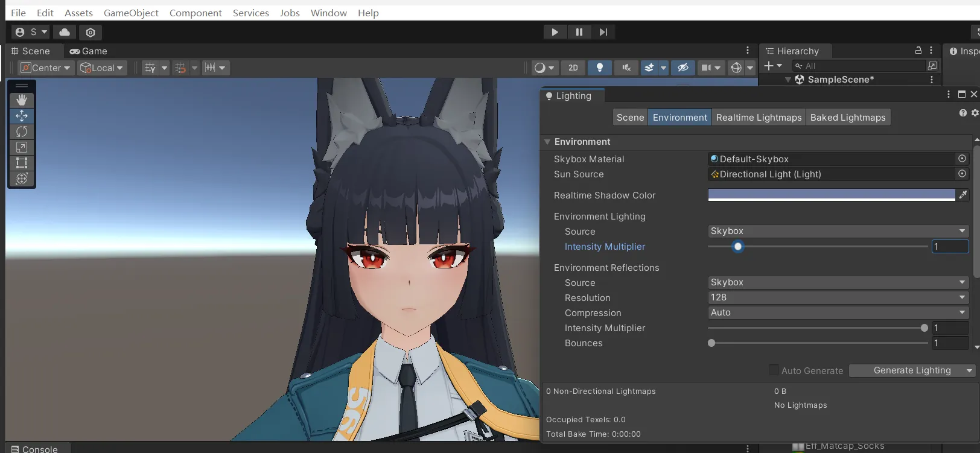The width and height of the screenshot is (980, 453).
Task: Open the GameObject menu
Action: pyautogui.click(x=131, y=13)
